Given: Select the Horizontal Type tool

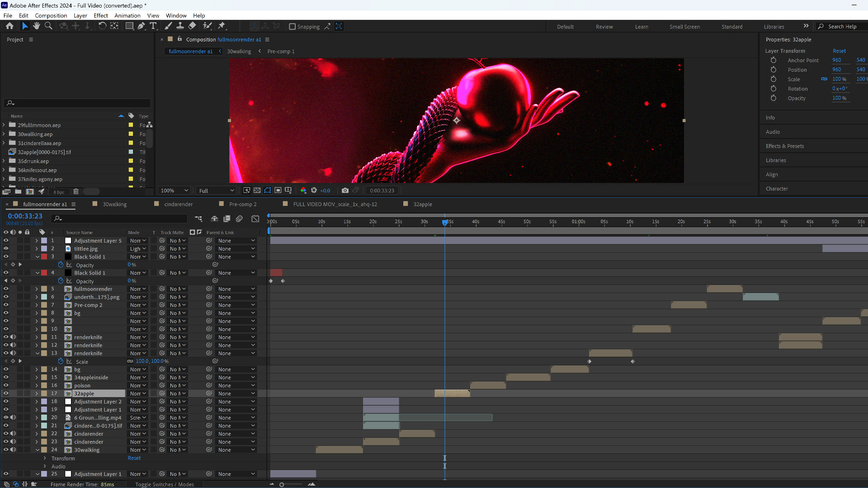Looking at the screenshot, I should 153,26.
